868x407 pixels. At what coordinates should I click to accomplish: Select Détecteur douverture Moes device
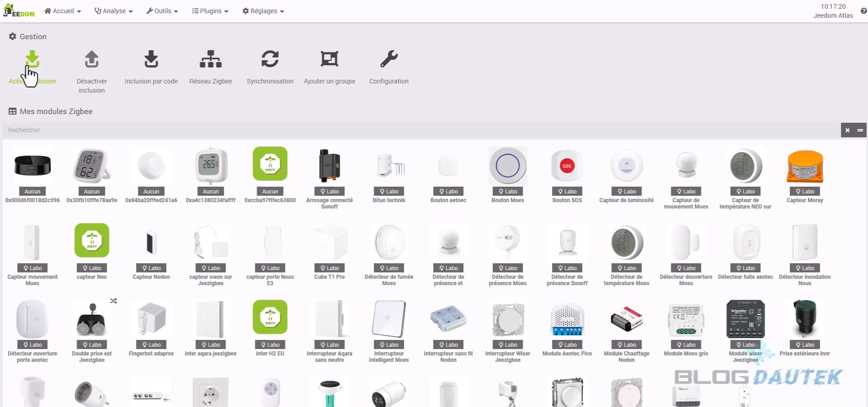686,255
